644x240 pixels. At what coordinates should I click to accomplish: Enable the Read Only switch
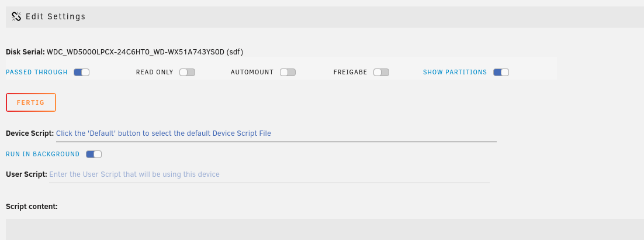click(187, 73)
